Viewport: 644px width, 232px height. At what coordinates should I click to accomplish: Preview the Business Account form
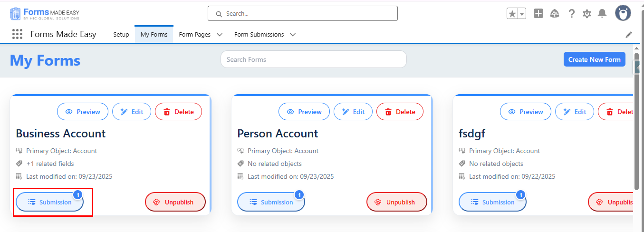(x=83, y=112)
